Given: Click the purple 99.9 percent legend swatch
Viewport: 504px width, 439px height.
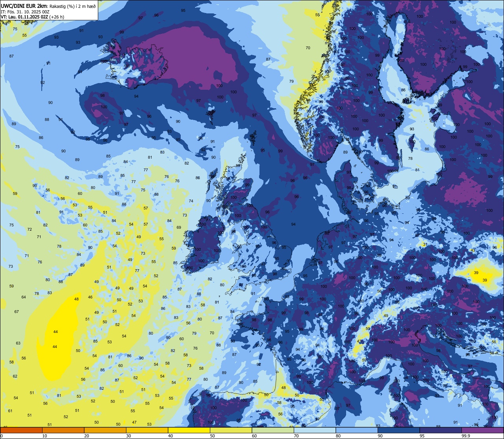Looking at the screenshot, I should click(x=483, y=430).
